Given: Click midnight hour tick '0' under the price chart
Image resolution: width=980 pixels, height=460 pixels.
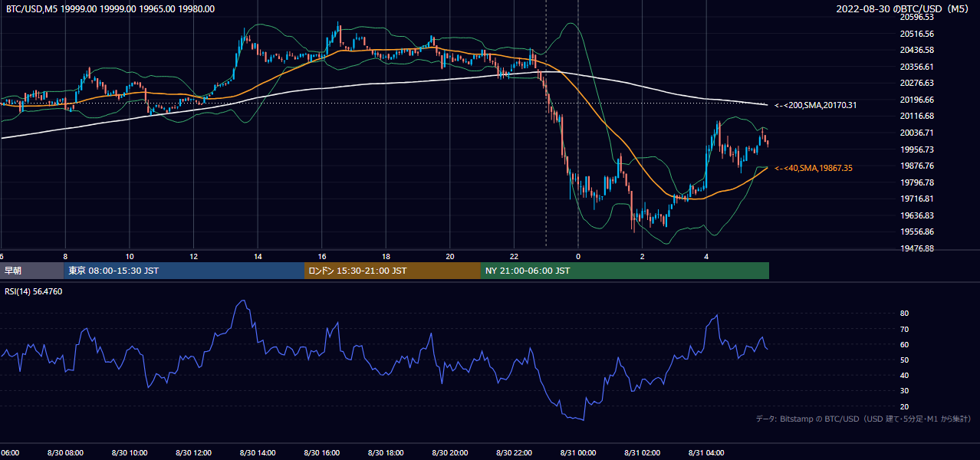Looking at the screenshot, I should point(577,257).
